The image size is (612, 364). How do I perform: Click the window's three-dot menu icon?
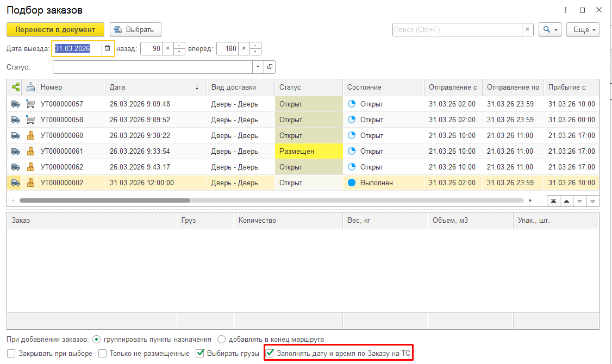566,10
